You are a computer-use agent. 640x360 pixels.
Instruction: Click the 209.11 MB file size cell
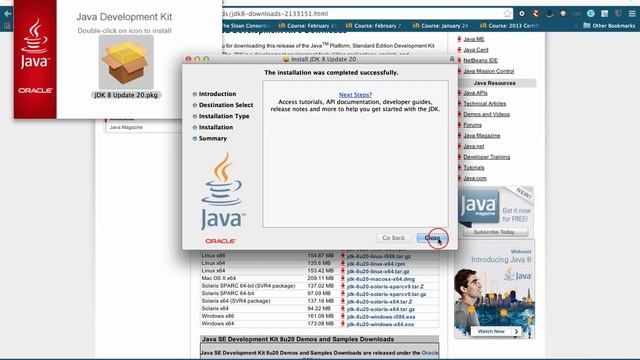pos(320,278)
